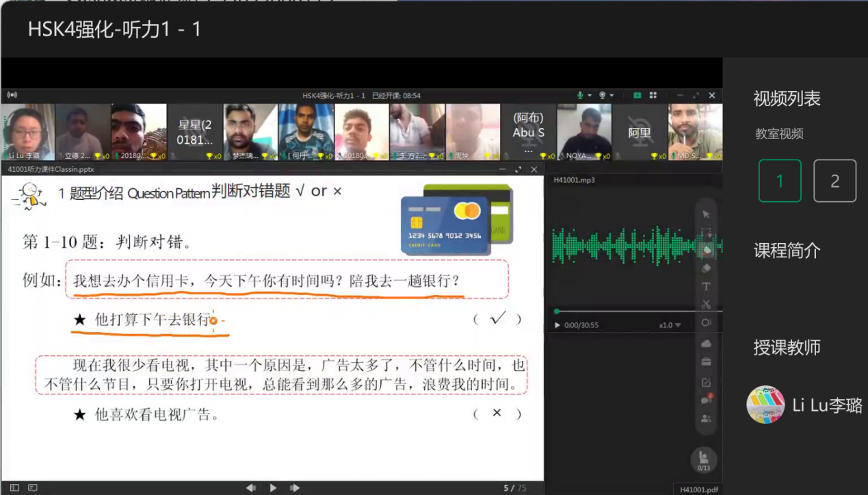Switch to classroom video 2

tap(834, 181)
